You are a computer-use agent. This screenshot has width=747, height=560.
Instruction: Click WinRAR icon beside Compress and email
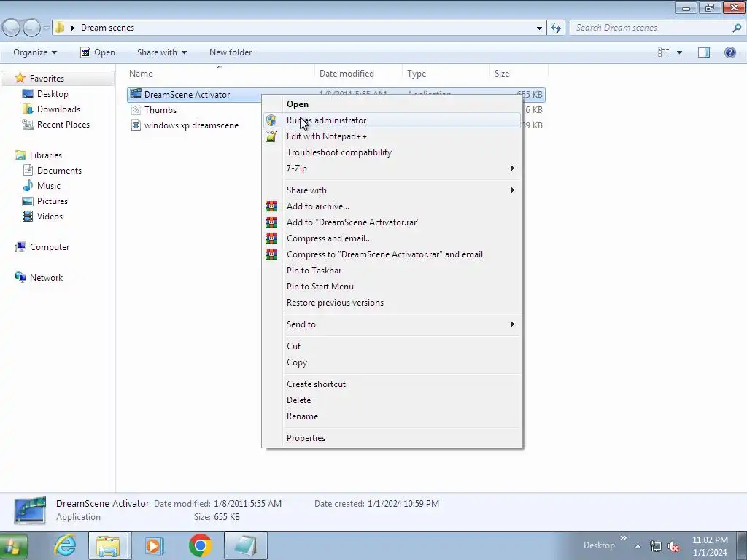(271, 238)
